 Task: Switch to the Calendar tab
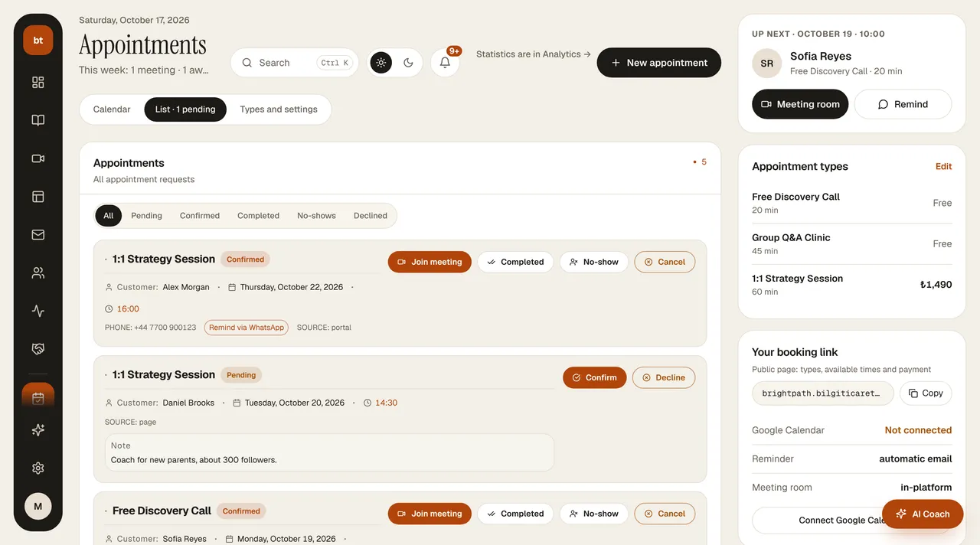point(112,109)
